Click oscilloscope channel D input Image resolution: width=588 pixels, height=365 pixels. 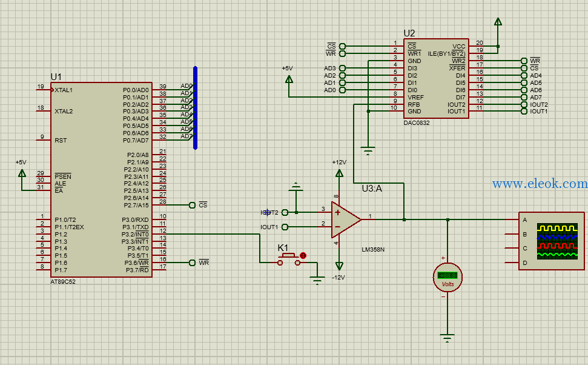[512, 263]
